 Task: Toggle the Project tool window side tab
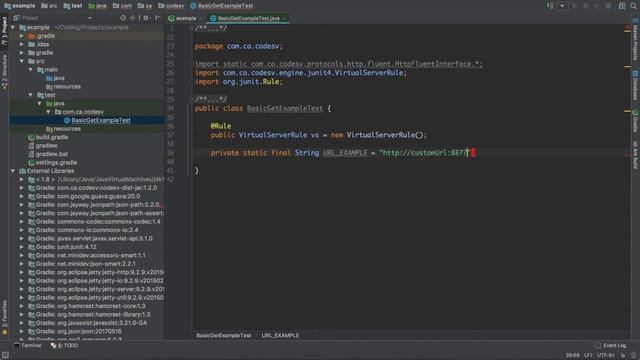pyautogui.click(x=4, y=31)
